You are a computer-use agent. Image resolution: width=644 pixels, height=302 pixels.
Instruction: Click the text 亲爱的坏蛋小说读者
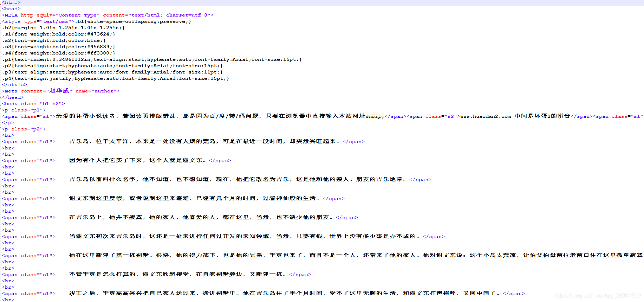pyautogui.click(x=86, y=116)
